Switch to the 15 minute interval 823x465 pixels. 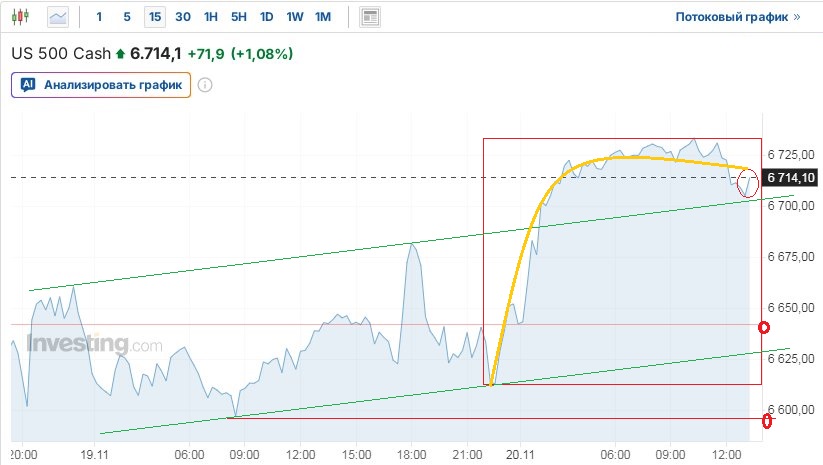coord(154,17)
